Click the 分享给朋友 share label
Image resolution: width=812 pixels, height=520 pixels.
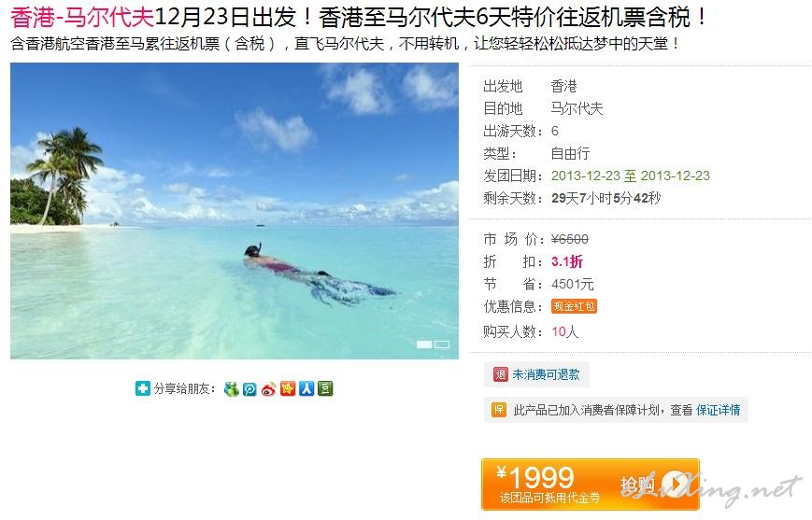184,388
